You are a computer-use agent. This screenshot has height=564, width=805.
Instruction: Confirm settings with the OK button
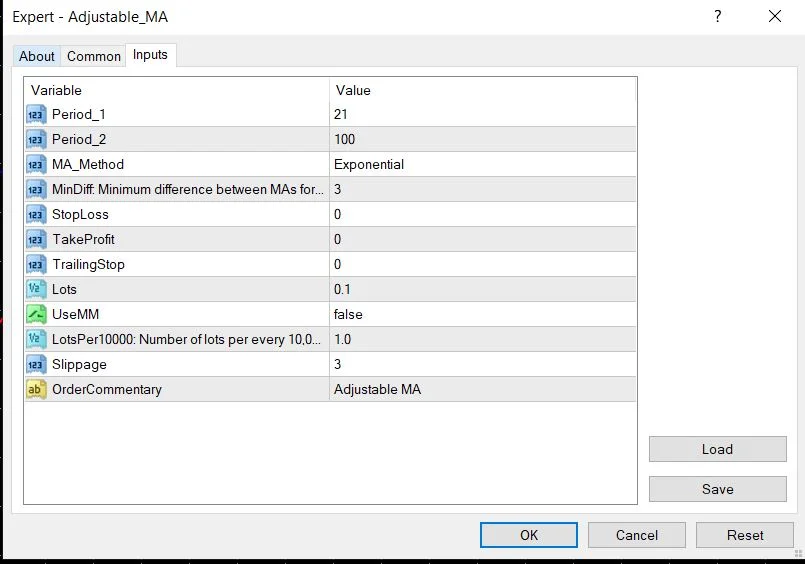point(529,535)
